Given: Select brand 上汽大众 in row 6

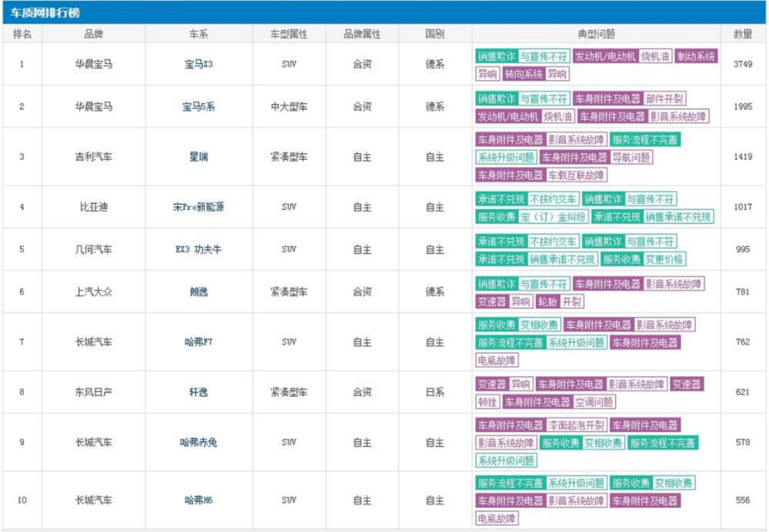Looking at the screenshot, I should (x=94, y=291).
